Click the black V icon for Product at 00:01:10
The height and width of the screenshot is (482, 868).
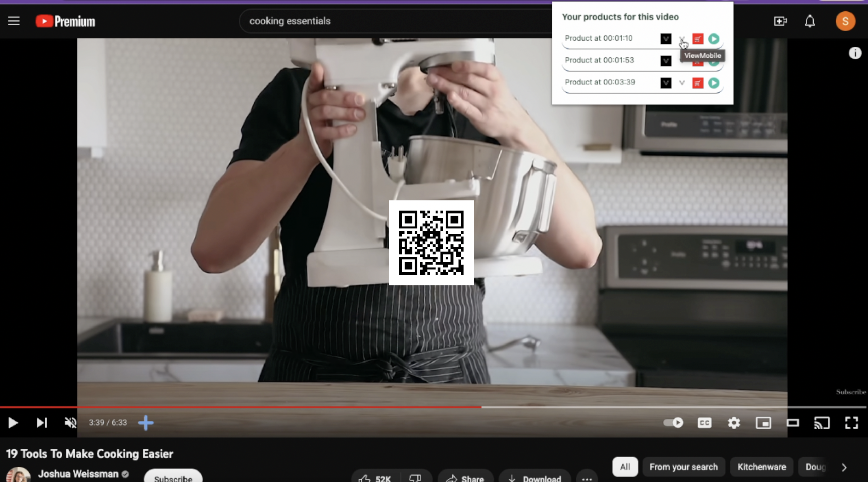[666, 39]
